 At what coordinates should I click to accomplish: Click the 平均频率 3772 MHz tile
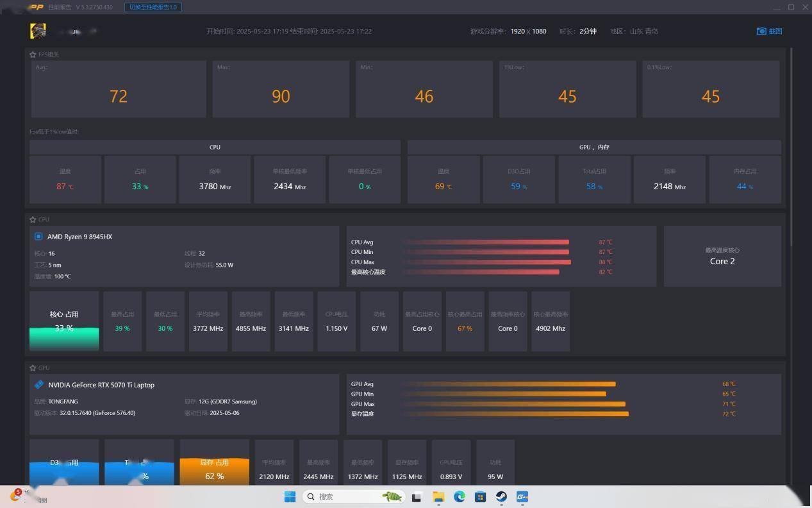[x=208, y=321]
